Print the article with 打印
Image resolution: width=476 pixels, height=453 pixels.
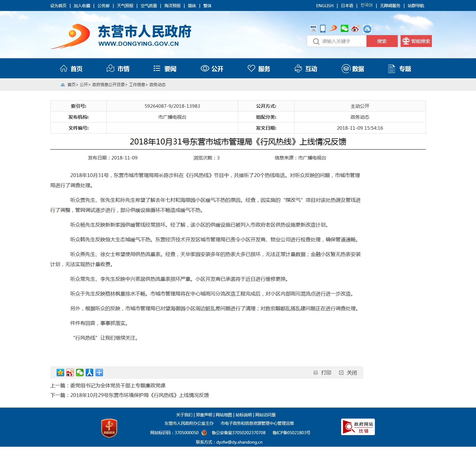pyautogui.click(x=323, y=372)
